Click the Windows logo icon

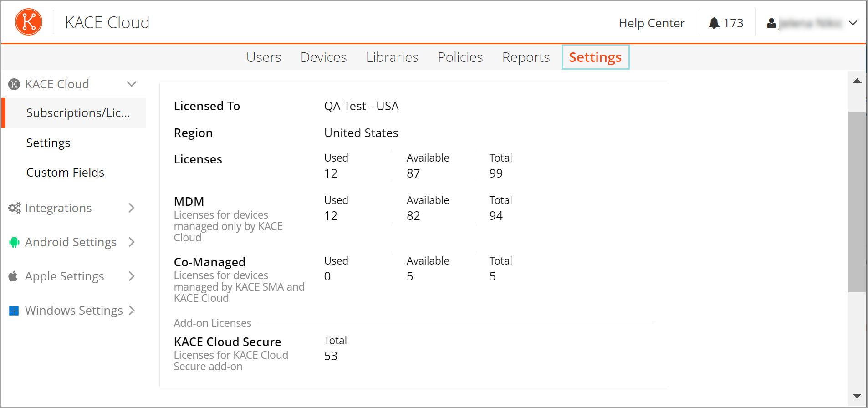tap(14, 311)
